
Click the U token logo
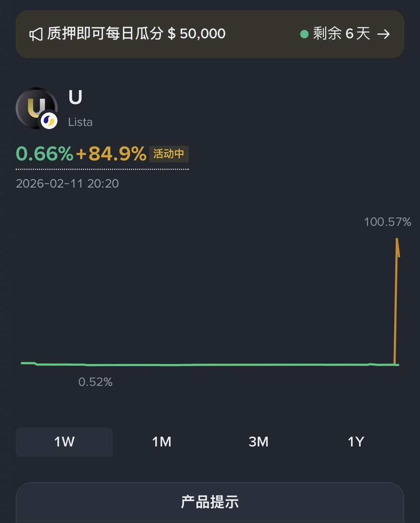(x=34, y=107)
